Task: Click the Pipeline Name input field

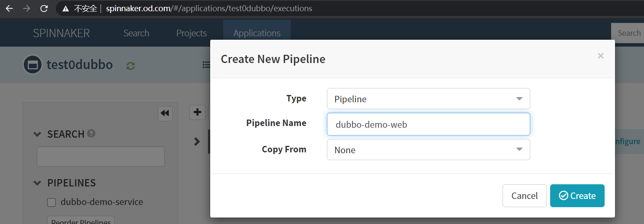Action: [428, 124]
